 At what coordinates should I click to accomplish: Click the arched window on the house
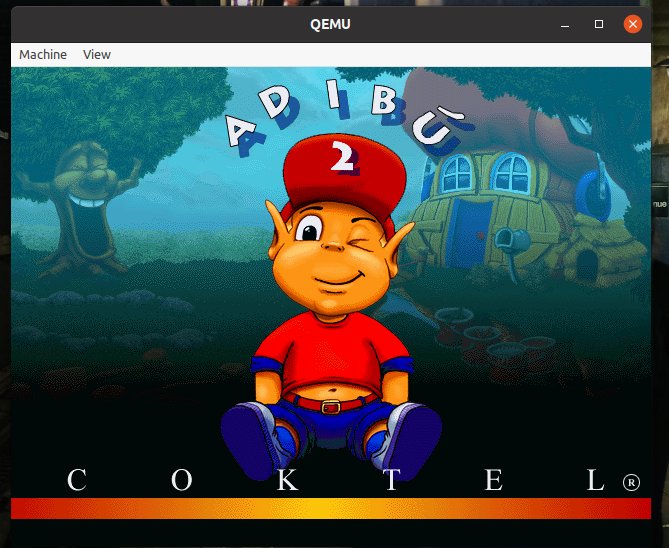(511, 170)
